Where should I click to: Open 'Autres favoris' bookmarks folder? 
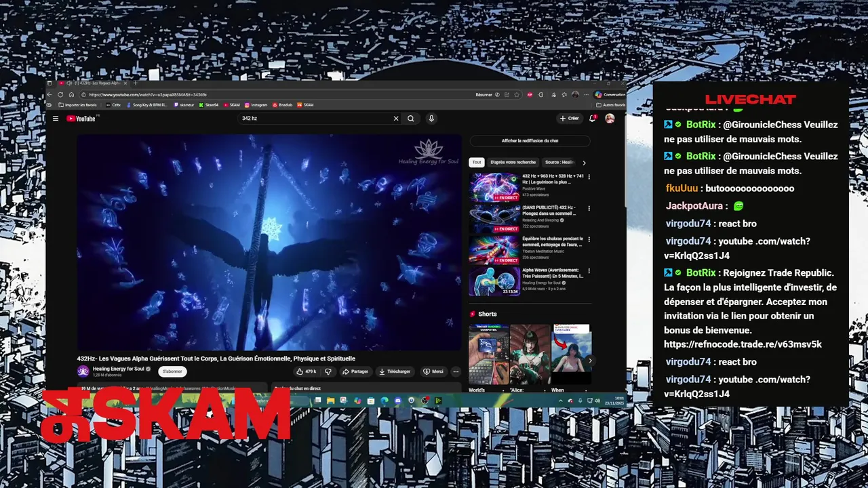611,105
